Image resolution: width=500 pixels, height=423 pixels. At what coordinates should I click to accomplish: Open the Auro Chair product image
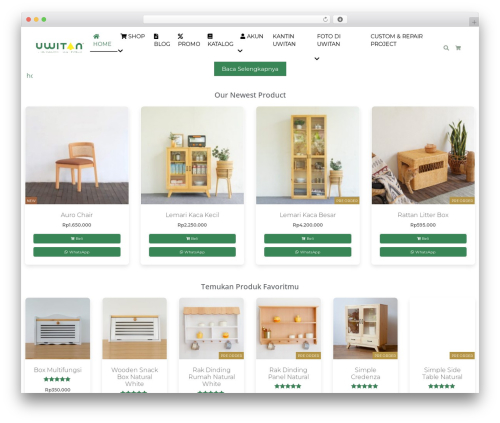coord(77,155)
